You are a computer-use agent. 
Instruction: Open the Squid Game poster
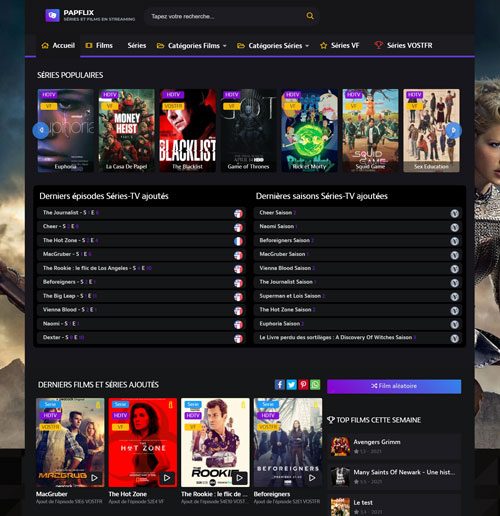coord(370,130)
